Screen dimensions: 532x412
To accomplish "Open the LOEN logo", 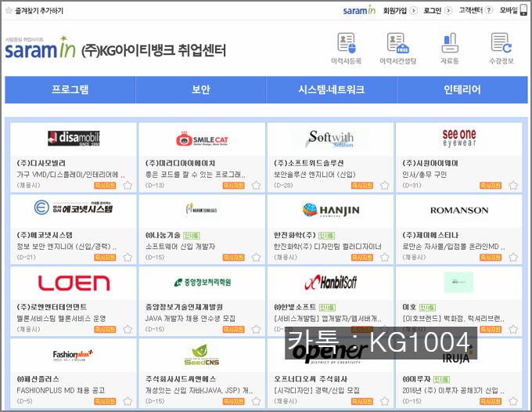I will (x=74, y=283).
